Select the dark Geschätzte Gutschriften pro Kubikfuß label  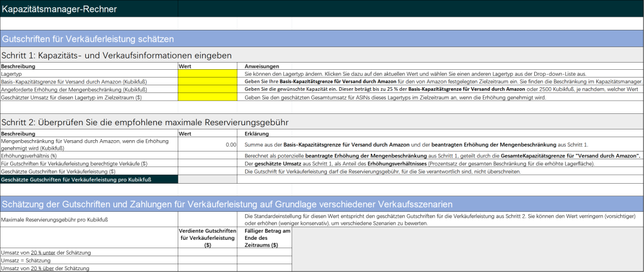pos(89,179)
